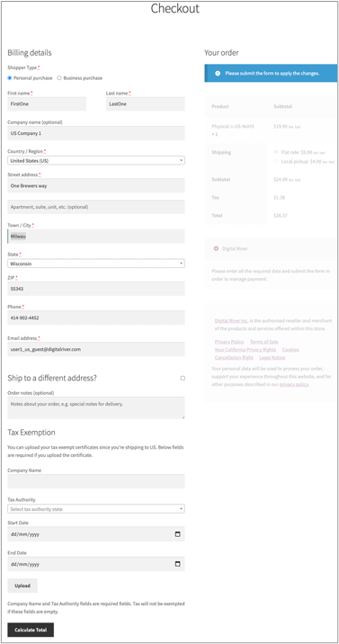339x644 pixels.
Task: Open the Country / Region dropdown
Action: pyautogui.click(x=96, y=161)
